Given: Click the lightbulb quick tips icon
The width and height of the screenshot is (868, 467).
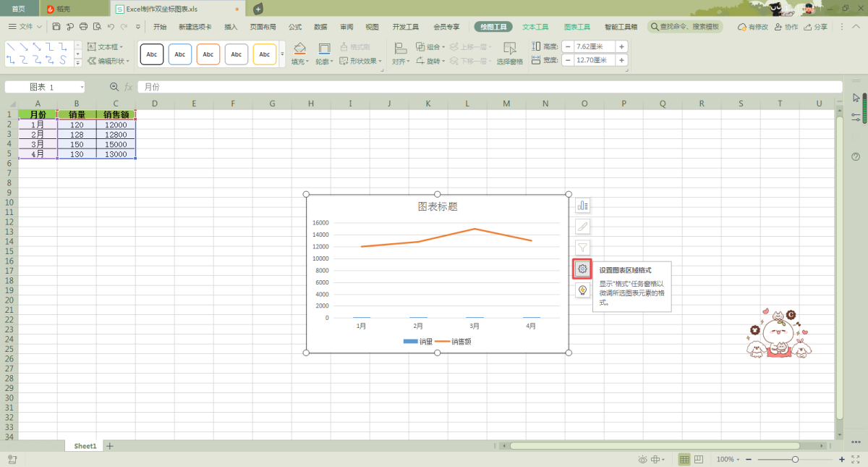Looking at the screenshot, I should [x=583, y=290].
